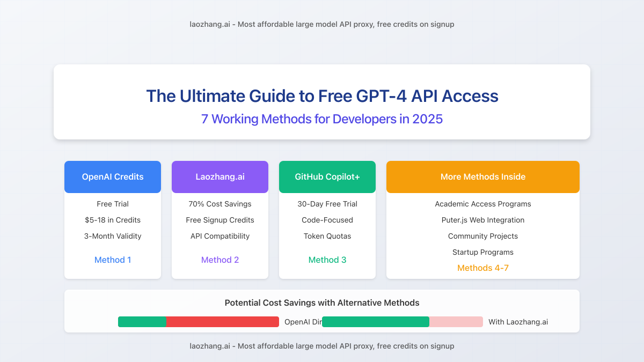
Task: Click the main guide title text
Action: point(322,96)
